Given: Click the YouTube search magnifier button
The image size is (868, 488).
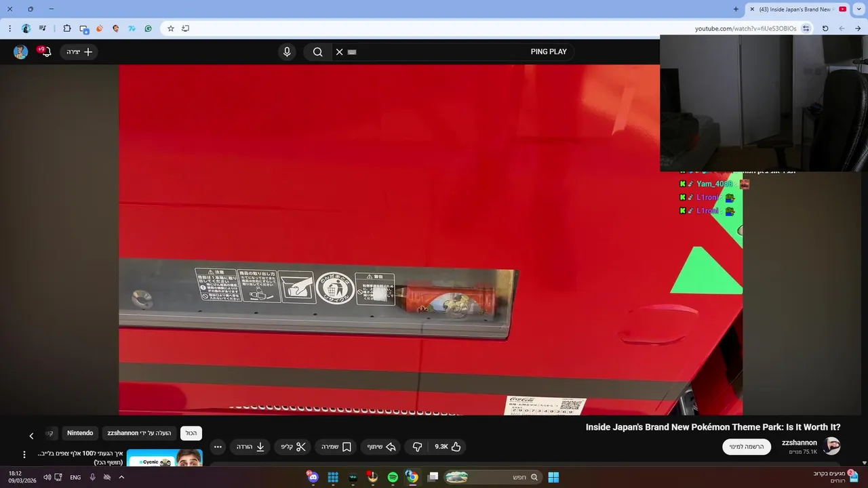Looking at the screenshot, I should (317, 52).
